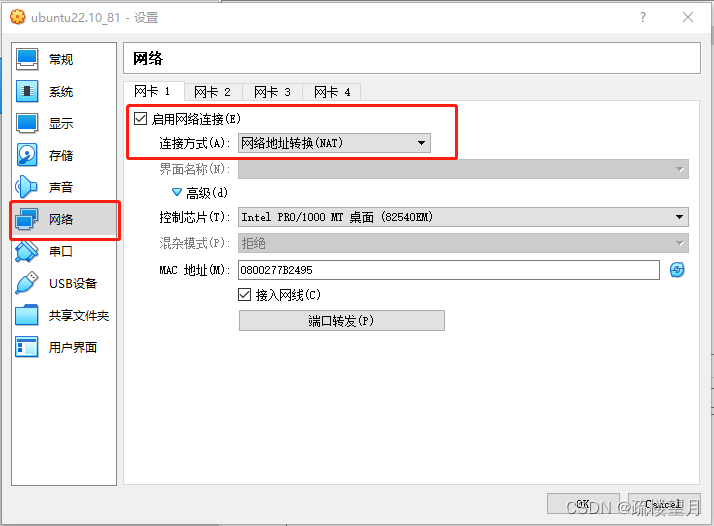Switch to the 网卡 2 tab

(x=213, y=92)
